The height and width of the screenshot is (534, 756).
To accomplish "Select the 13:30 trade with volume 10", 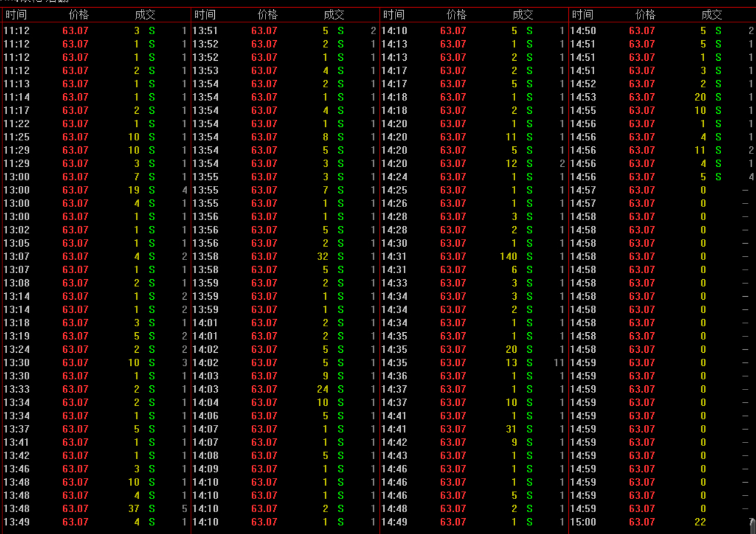I will 96,363.
